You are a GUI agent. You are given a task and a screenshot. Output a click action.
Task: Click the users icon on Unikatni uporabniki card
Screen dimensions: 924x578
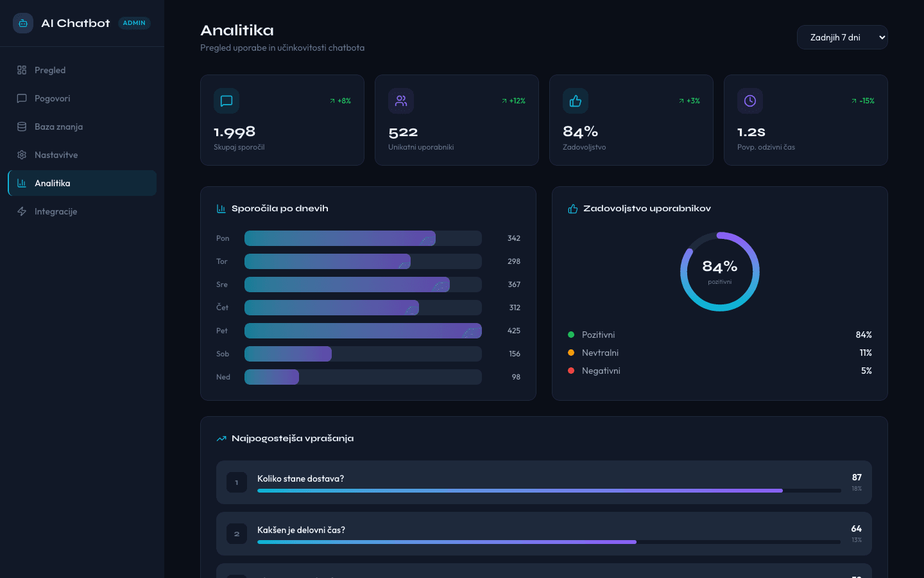coord(401,101)
